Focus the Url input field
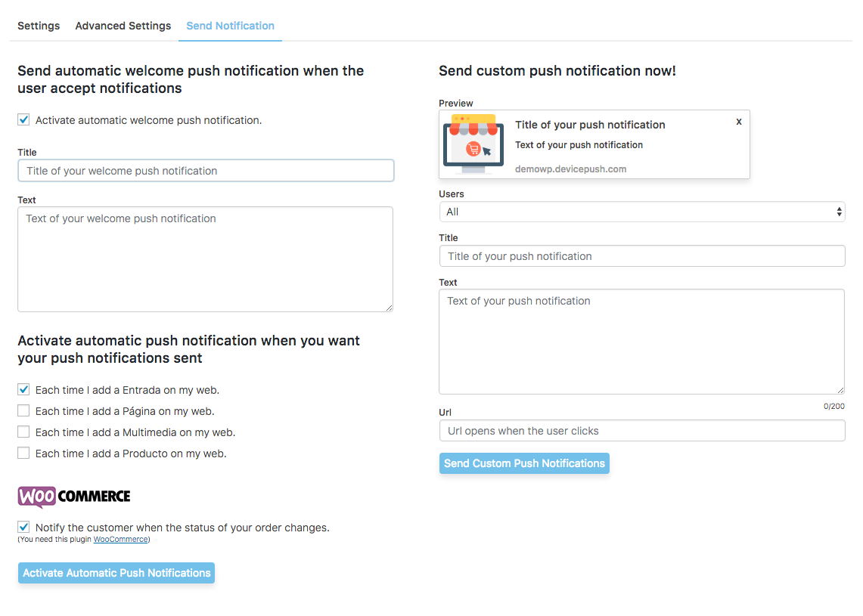This screenshot has height=616, width=863. tap(641, 431)
